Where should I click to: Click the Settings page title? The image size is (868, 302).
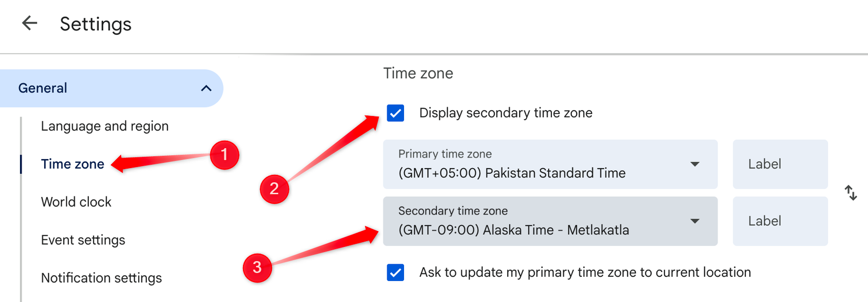point(96,24)
